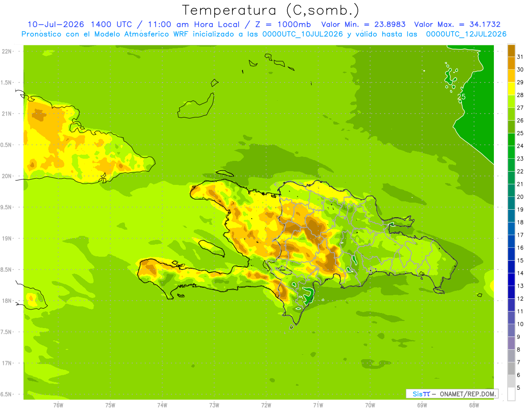Click the "75W" longitude axis label
532x411 pixels.
coord(110,405)
